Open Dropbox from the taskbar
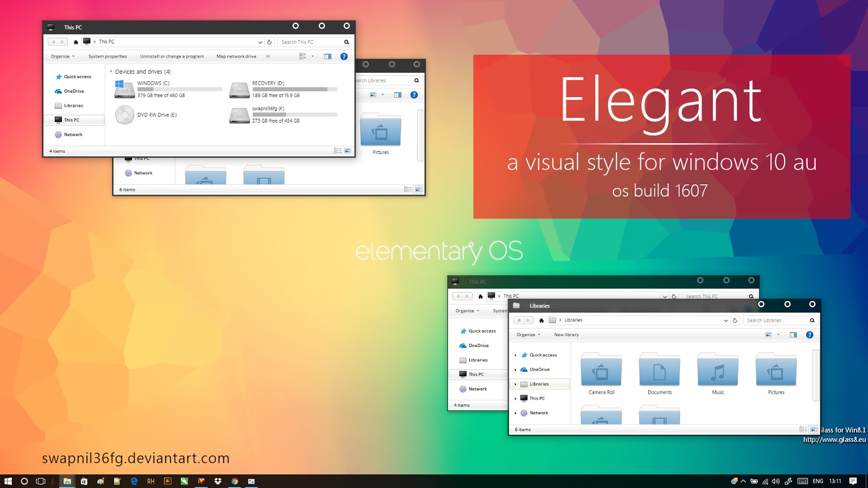This screenshot has height=488, width=868. (218, 481)
